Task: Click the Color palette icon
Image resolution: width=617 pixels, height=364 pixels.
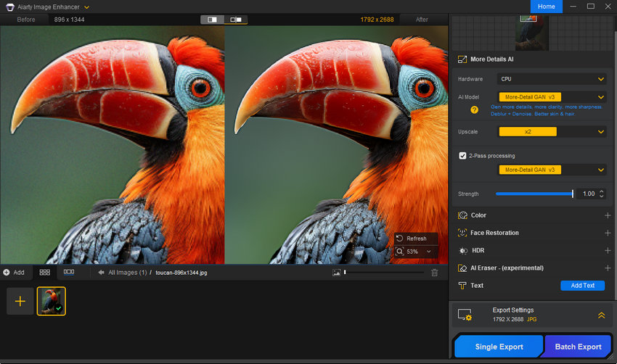Action: (x=462, y=215)
